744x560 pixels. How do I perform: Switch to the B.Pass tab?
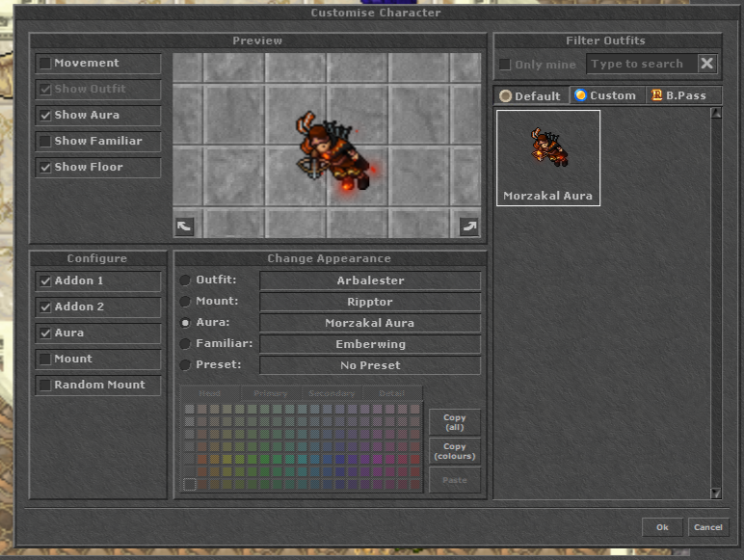[683, 95]
